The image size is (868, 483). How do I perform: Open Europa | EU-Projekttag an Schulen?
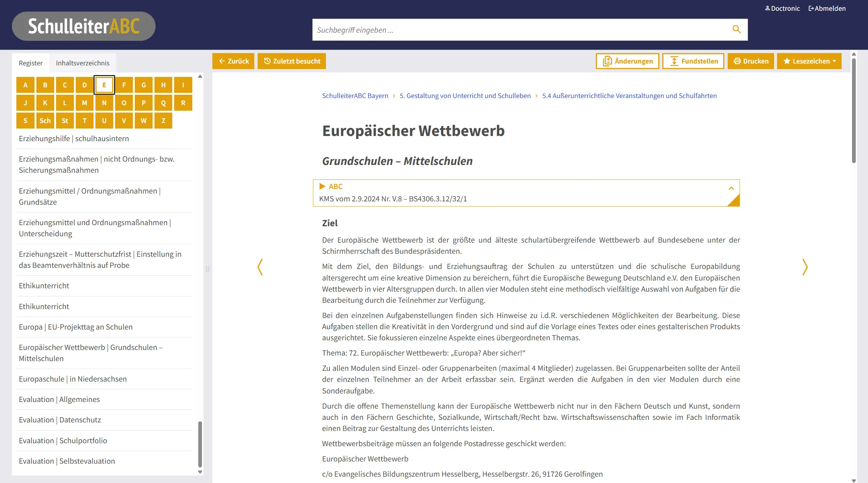pyautogui.click(x=104, y=327)
